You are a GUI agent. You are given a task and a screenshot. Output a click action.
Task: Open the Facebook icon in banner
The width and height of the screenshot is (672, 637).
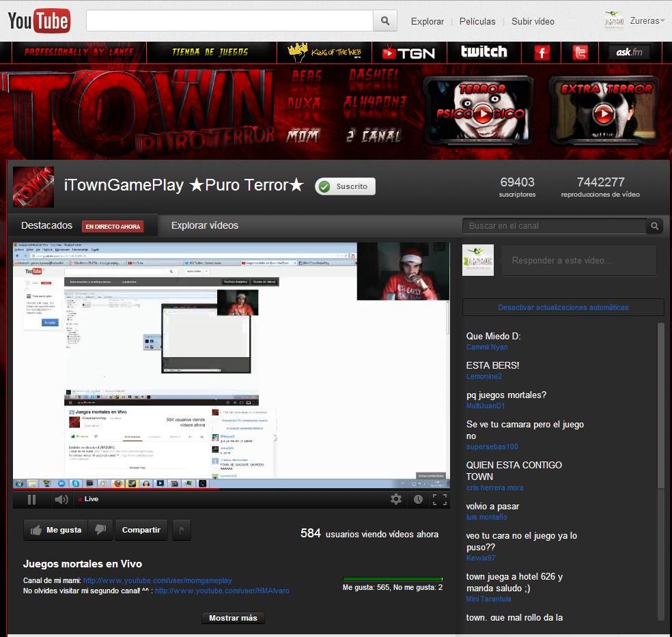(542, 53)
